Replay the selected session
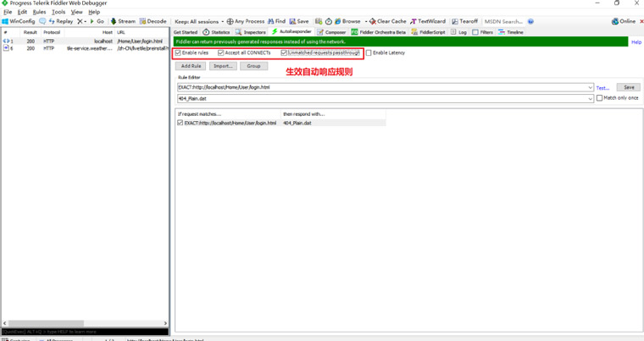Screen dimensions: 644x341 (61, 21)
